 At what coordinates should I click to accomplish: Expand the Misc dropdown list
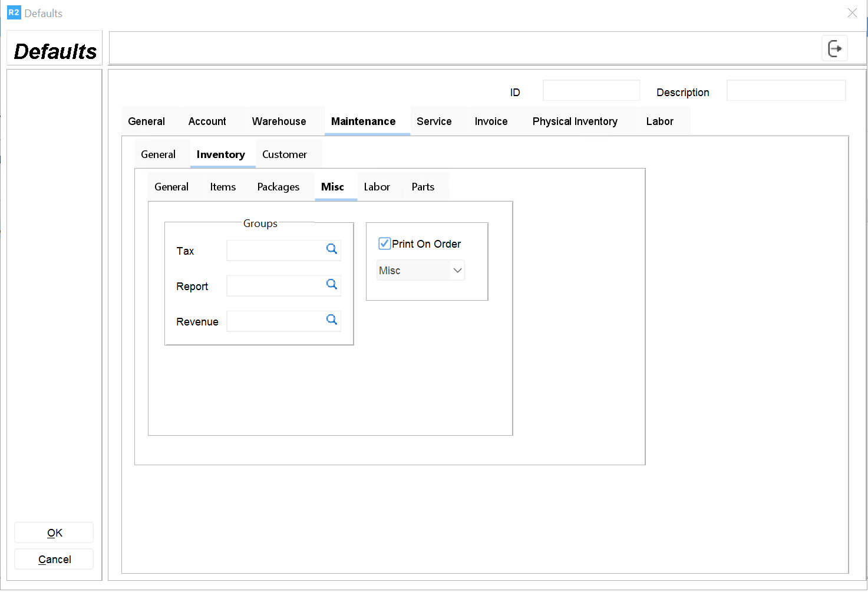457,271
